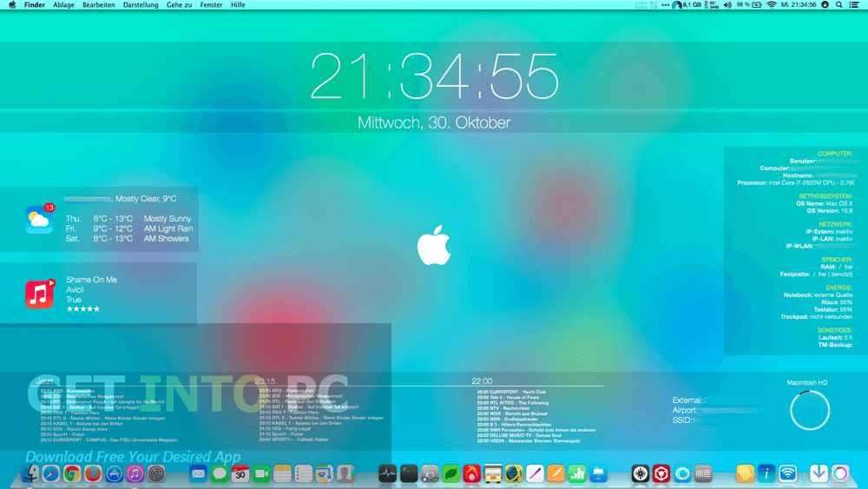Viewport: 868px width, 489px height.
Task: Click the 8,1 GB memory indicator
Action: click(687, 4)
